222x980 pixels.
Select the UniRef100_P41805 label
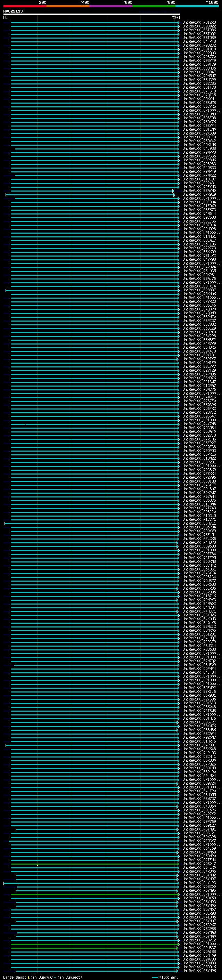click(x=199, y=917)
